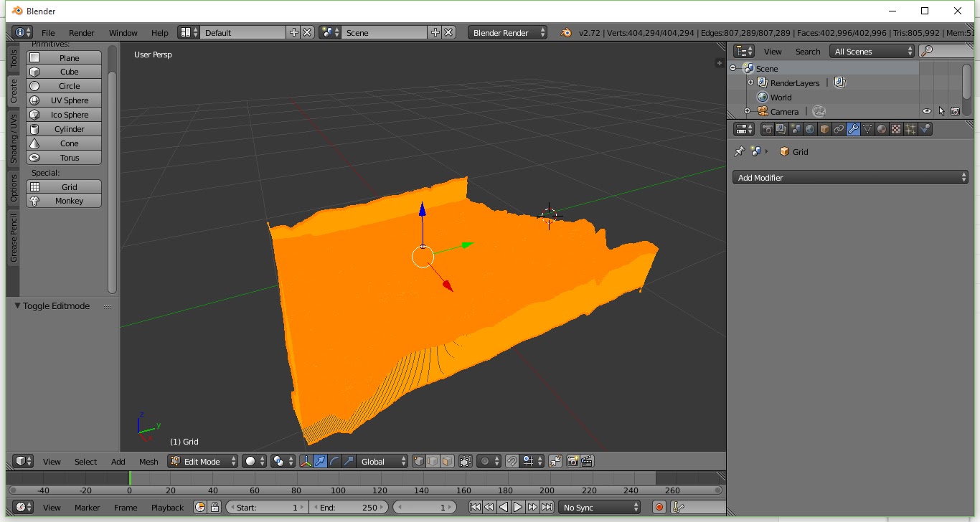Open the viewport shading sphere dropdown
Screen dimensions: 980x522
click(x=255, y=461)
